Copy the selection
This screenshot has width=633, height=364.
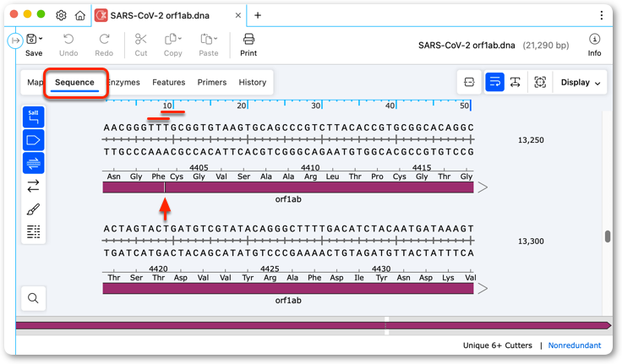tap(172, 46)
